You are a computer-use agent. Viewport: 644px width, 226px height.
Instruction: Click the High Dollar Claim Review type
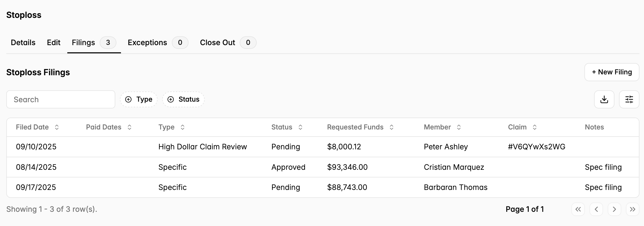point(203,147)
